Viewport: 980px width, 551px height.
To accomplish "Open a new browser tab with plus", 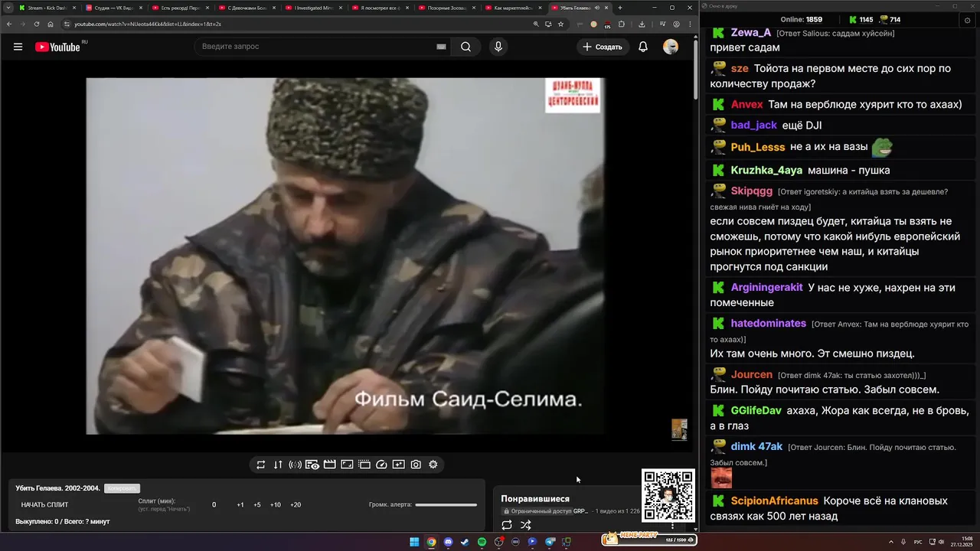I will (x=620, y=8).
